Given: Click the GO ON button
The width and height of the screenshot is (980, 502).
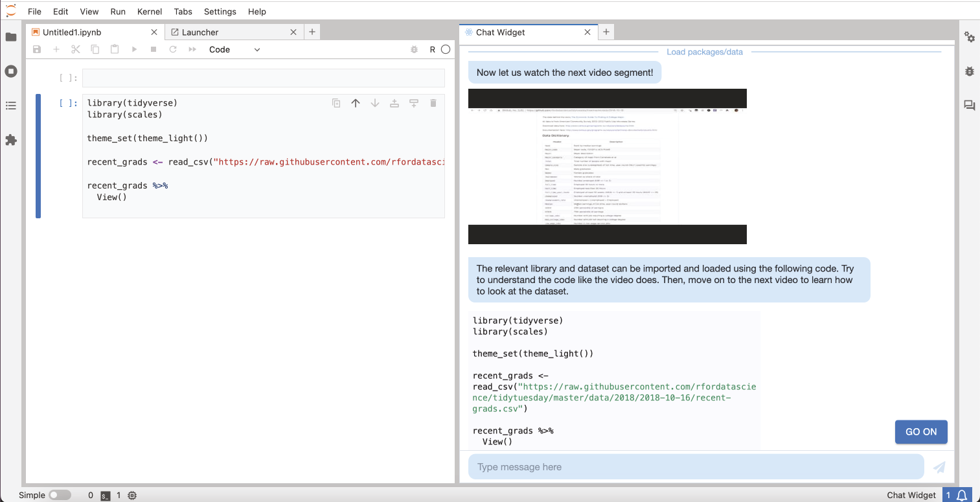Looking at the screenshot, I should coord(921,432).
